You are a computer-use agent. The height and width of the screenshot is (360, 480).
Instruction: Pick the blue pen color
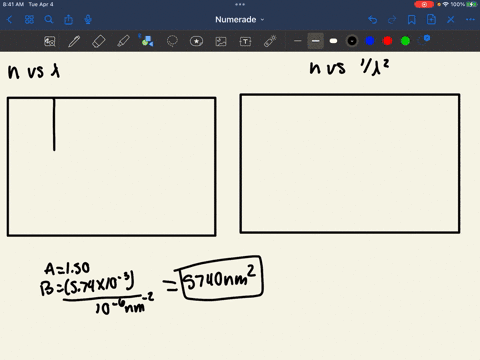370,41
